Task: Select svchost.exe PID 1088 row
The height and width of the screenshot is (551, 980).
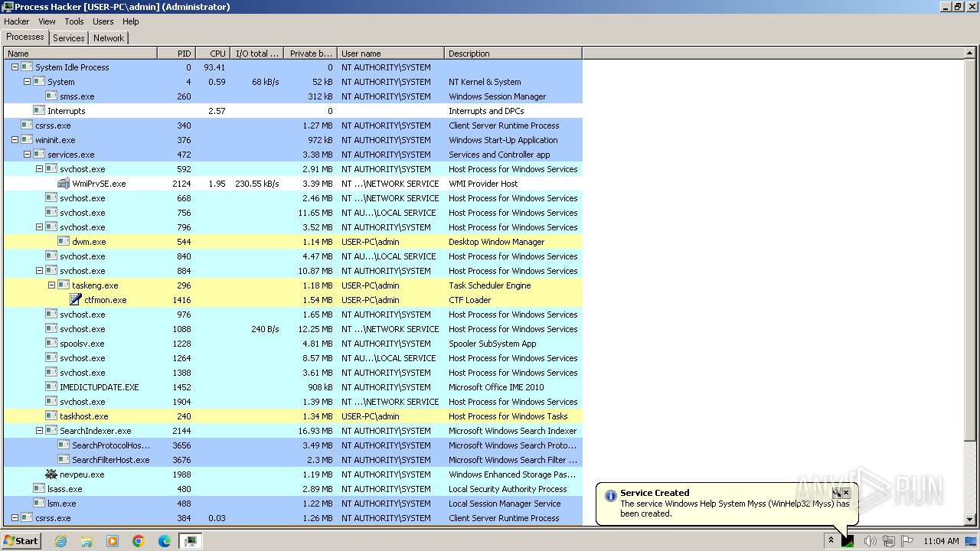Action: pyautogui.click(x=293, y=329)
